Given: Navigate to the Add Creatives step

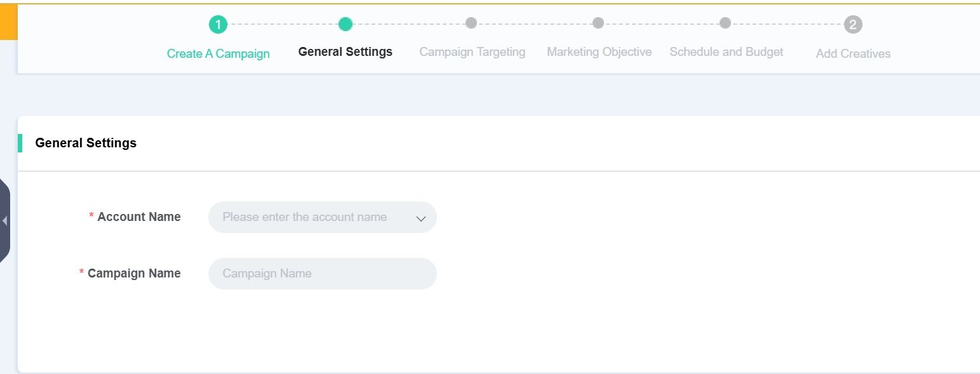Looking at the screenshot, I should click(853, 54).
